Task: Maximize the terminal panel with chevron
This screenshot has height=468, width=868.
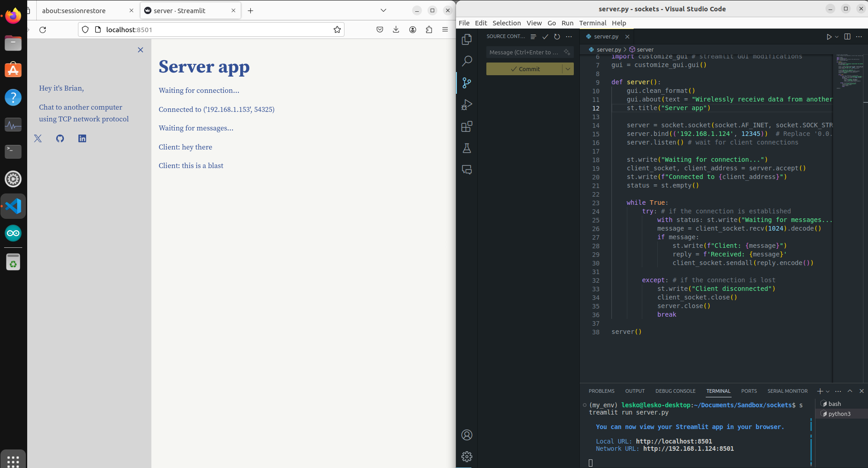Action: (x=850, y=391)
